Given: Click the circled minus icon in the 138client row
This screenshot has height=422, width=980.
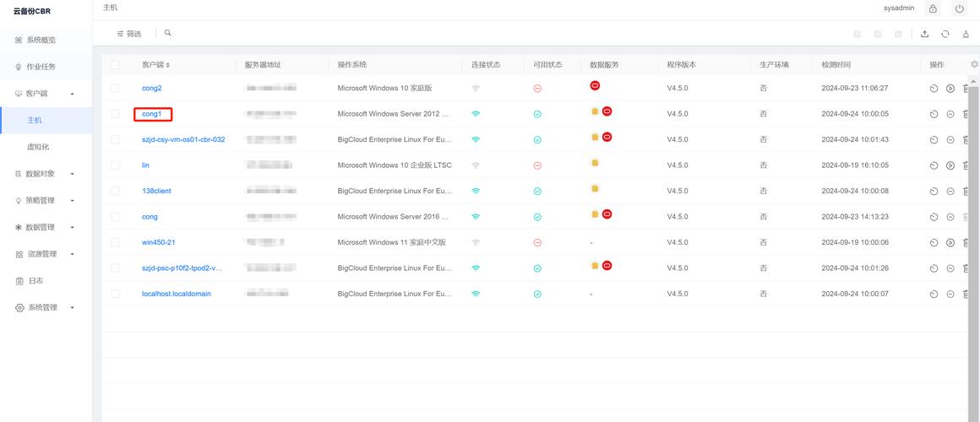Looking at the screenshot, I should (950, 192).
